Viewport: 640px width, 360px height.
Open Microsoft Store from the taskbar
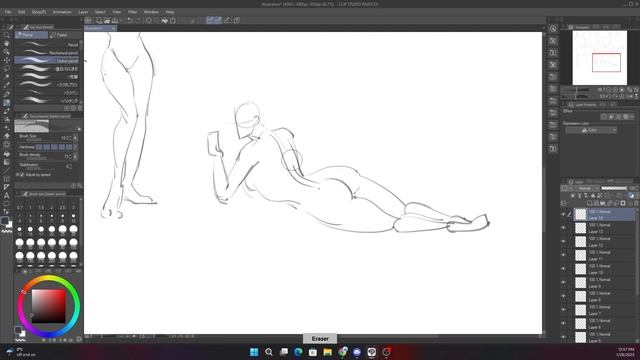pyautogui.click(x=313, y=352)
